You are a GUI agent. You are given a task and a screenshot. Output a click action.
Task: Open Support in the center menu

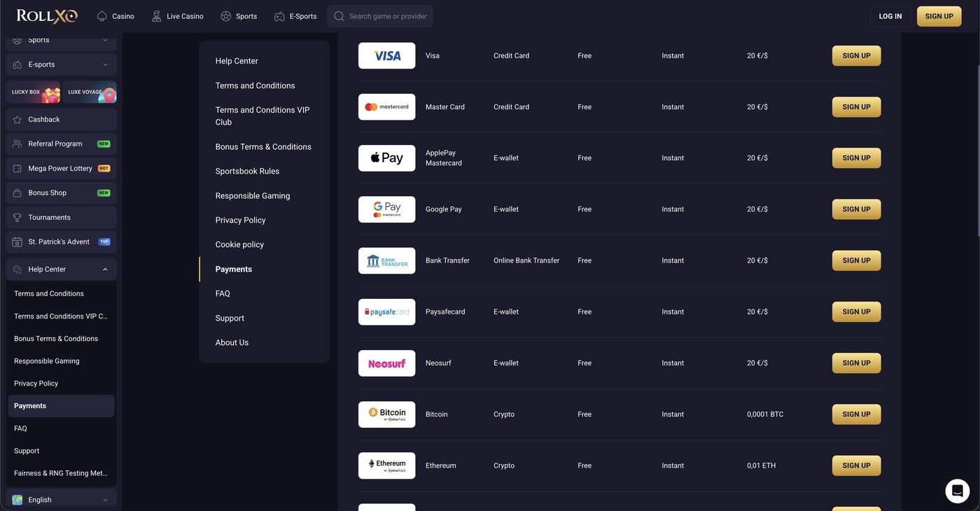[x=230, y=318]
